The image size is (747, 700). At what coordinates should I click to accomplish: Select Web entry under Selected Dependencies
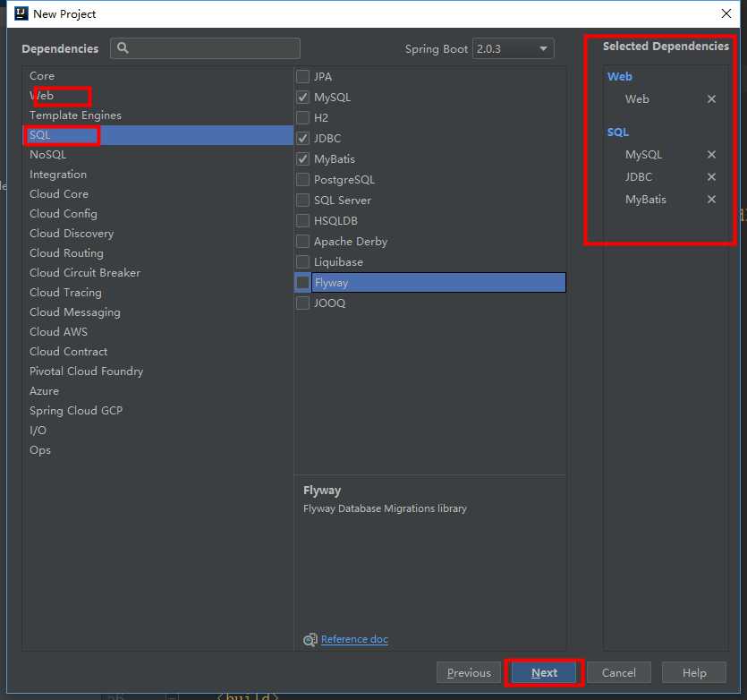(x=637, y=98)
